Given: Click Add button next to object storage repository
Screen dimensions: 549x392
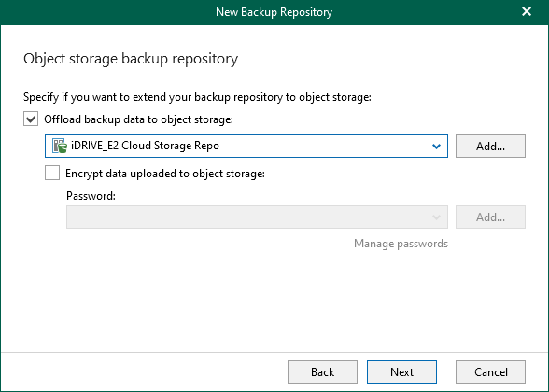Looking at the screenshot, I should click(490, 146).
